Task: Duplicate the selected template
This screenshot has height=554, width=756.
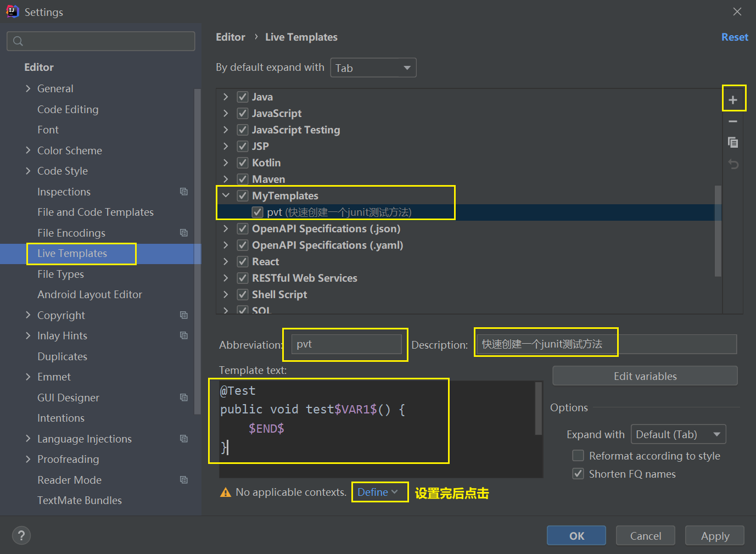Action: (733, 142)
